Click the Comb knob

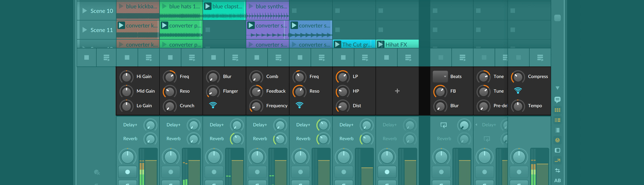[x=256, y=77]
